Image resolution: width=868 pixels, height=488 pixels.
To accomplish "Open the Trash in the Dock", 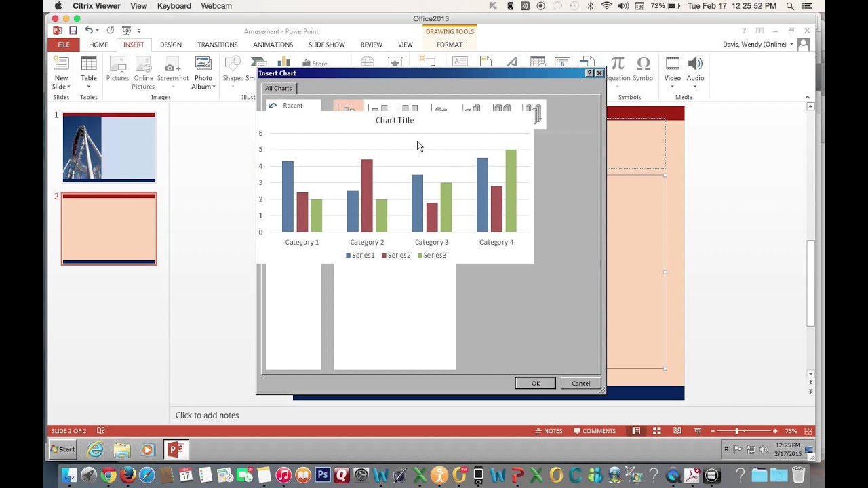I will 798,475.
